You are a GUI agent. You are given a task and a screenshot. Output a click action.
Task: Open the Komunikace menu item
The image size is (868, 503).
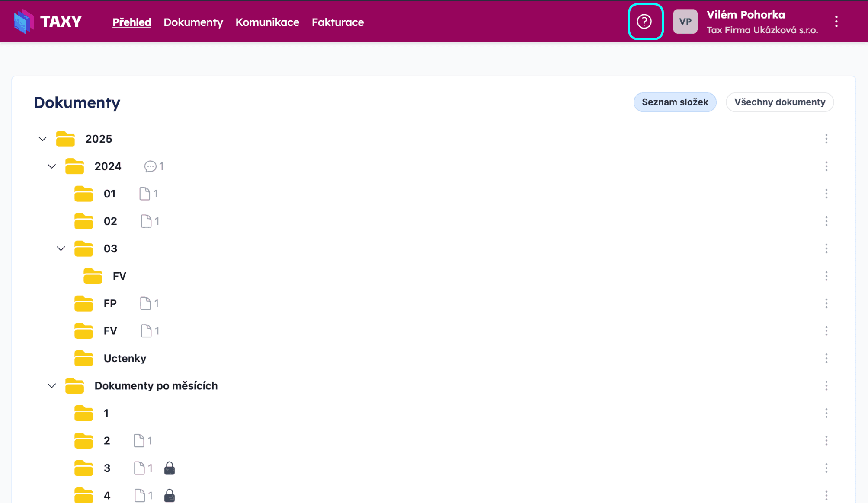(267, 22)
